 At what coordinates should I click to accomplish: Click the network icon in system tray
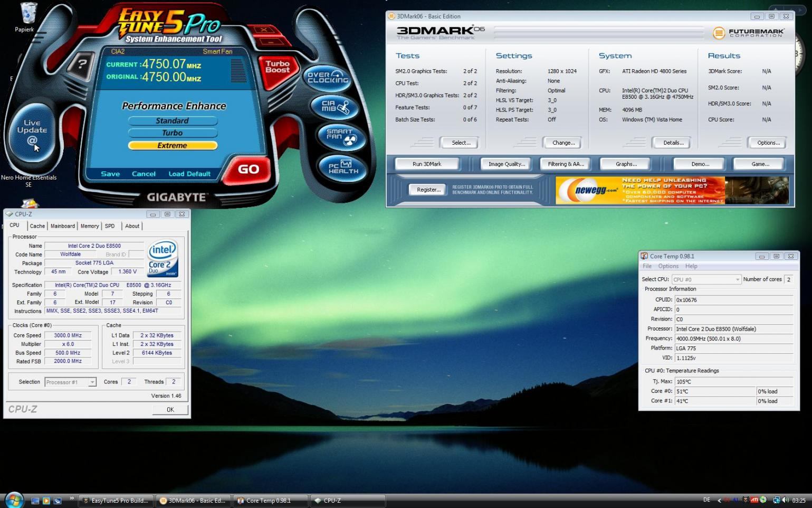point(776,500)
